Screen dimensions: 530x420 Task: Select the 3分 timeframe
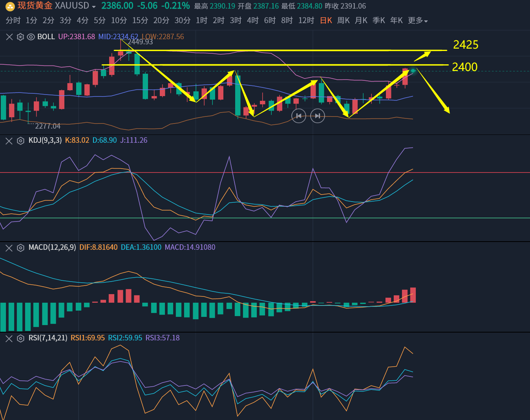click(66, 20)
